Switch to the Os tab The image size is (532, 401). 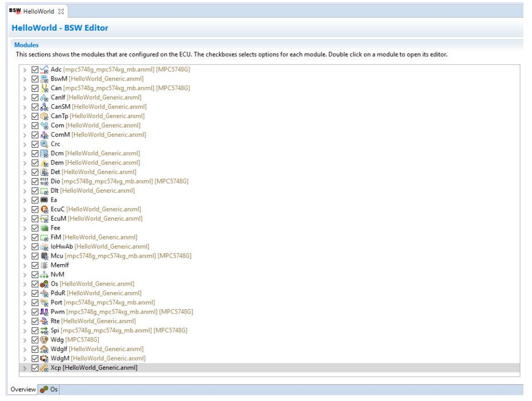point(50,390)
